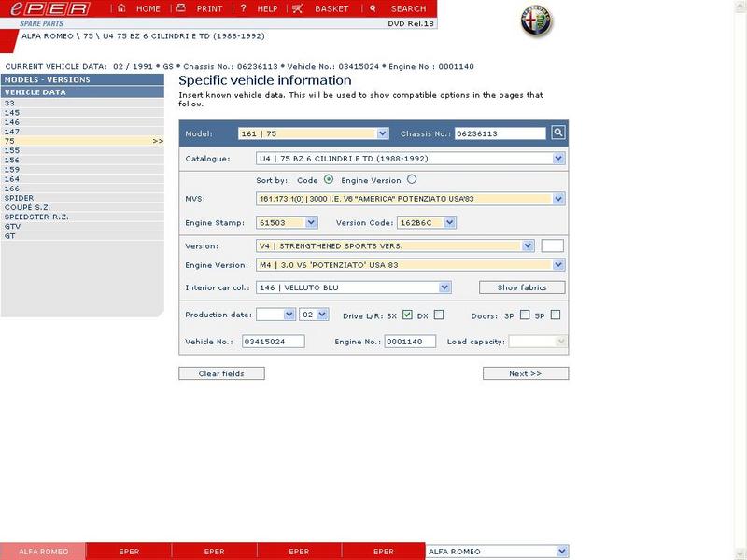
Task: Click the chassis number search magnifier button
Action: point(558,133)
